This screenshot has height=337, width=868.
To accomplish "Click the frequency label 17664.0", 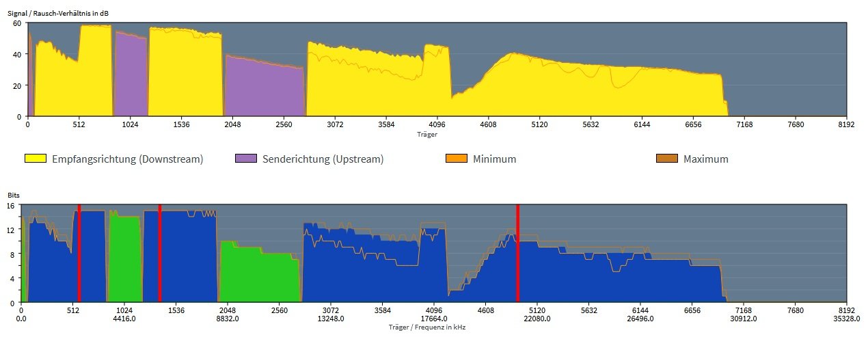I will pyautogui.click(x=433, y=318).
